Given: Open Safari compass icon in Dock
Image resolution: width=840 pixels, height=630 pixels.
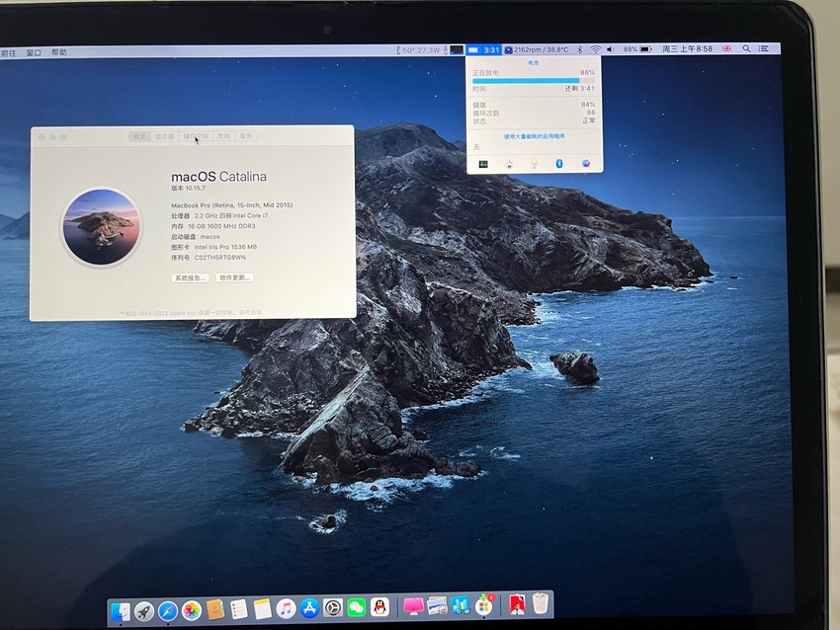Looking at the screenshot, I should pyautogui.click(x=168, y=610).
